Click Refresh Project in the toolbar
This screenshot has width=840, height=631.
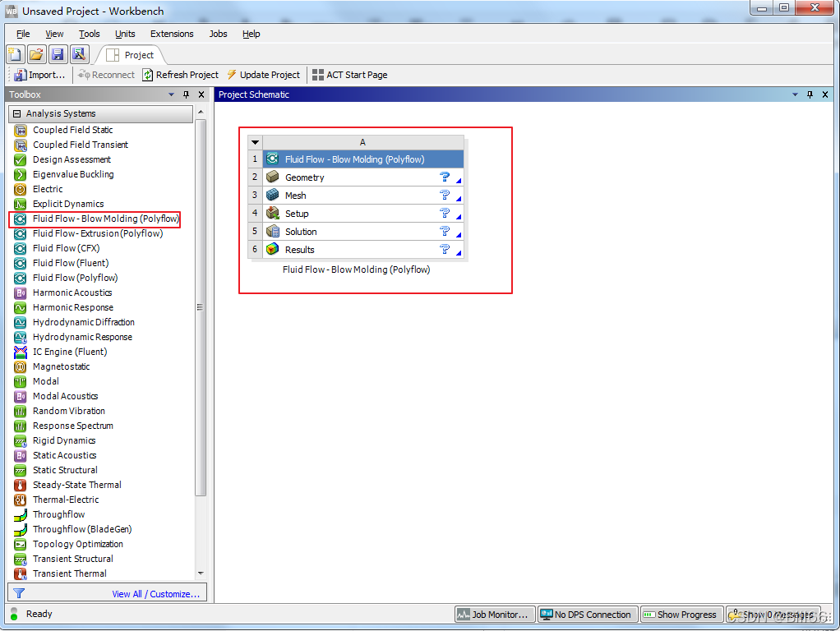point(181,75)
